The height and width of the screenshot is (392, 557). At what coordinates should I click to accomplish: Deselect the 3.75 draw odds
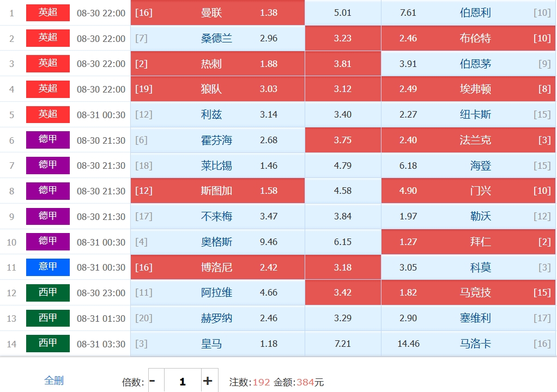343,140
